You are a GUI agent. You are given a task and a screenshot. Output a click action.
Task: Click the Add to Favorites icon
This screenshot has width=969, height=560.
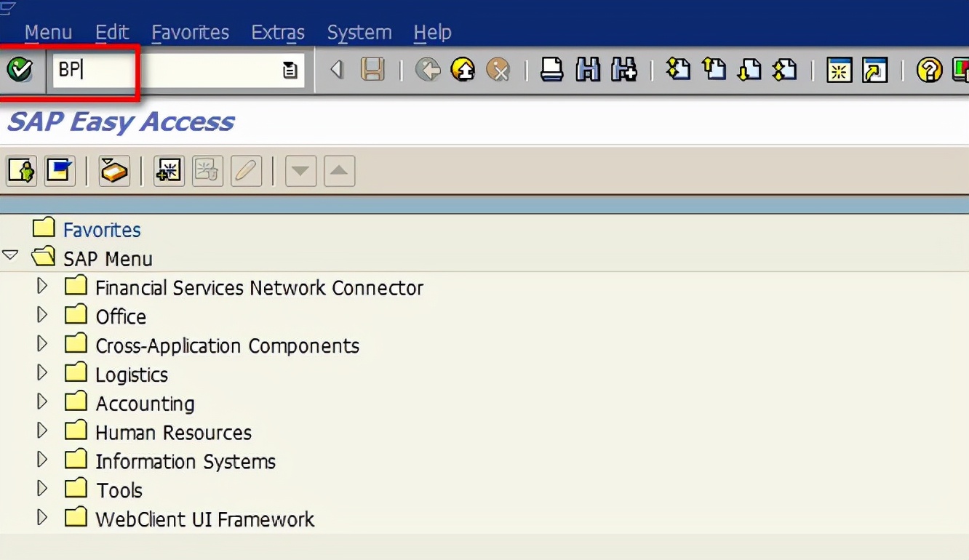click(169, 171)
